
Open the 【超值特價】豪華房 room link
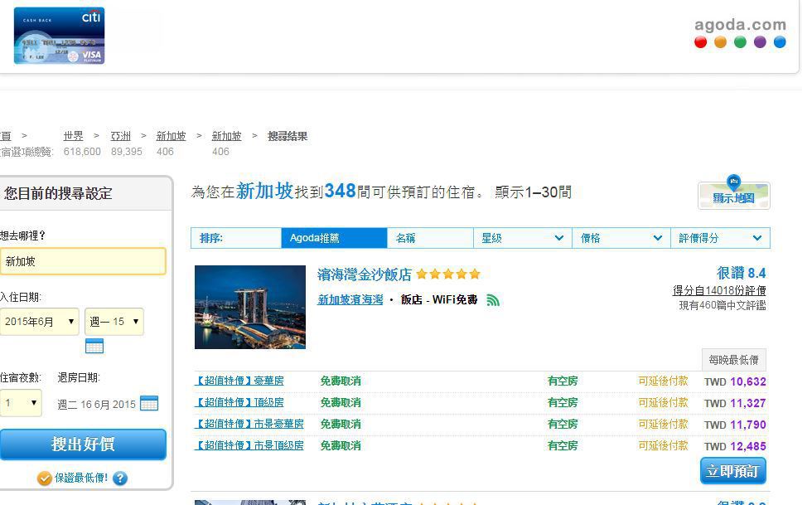(x=239, y=381)
